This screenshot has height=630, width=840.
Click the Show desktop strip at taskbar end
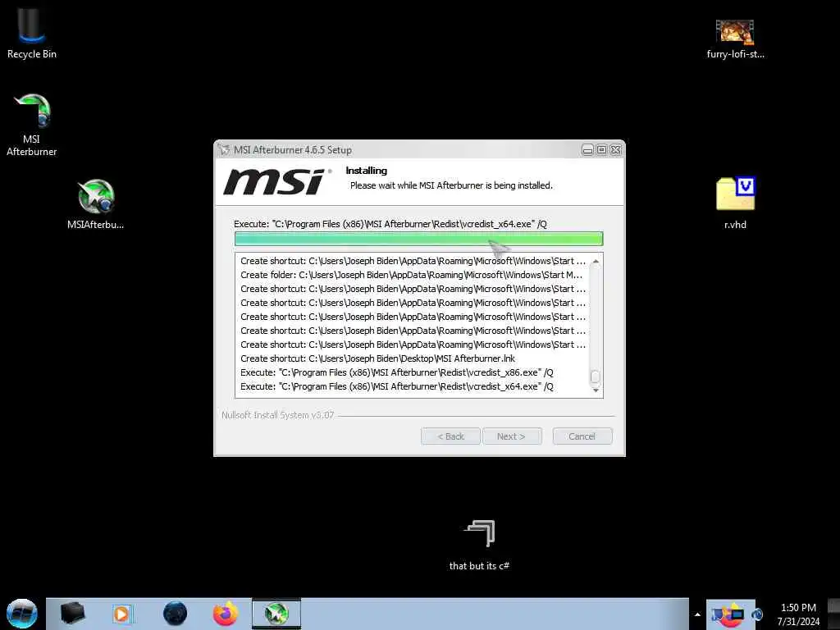pos(833,614)
